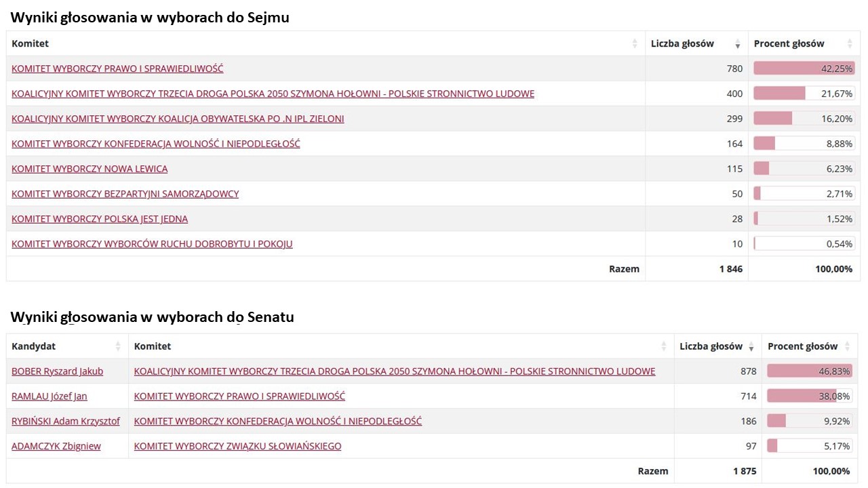Click heading Wyniki głosowania w wyborach do Sejmu

click(x=150, y=18)
